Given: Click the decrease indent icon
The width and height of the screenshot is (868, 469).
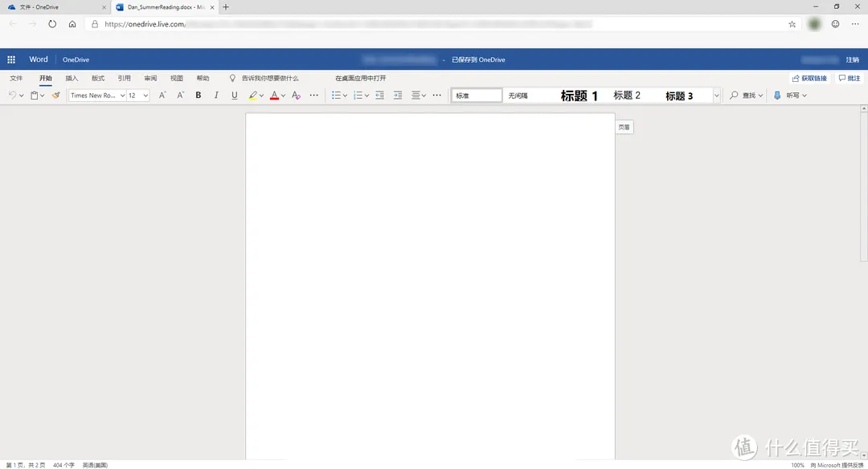Looking at the screenshot, I should pyautogui.click(x=379, y=96).
